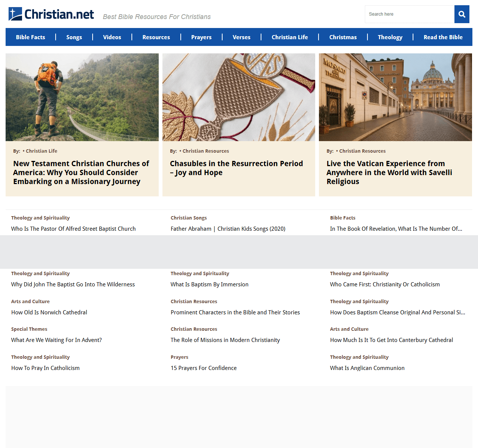Image resolution: width=478 pixels, height=448 pixels.
Task: Open the embroidered chalice chasuble image
Action: [239, 97]
